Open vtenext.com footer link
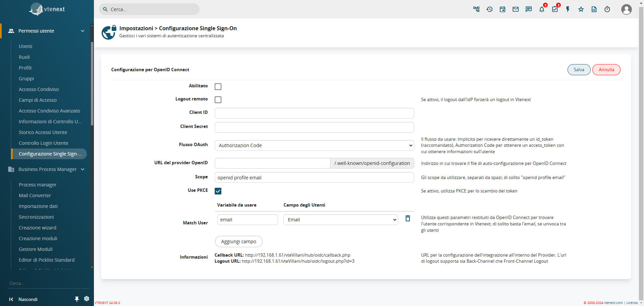The width and height of the screenshot is (644, 306). point(613,303)
